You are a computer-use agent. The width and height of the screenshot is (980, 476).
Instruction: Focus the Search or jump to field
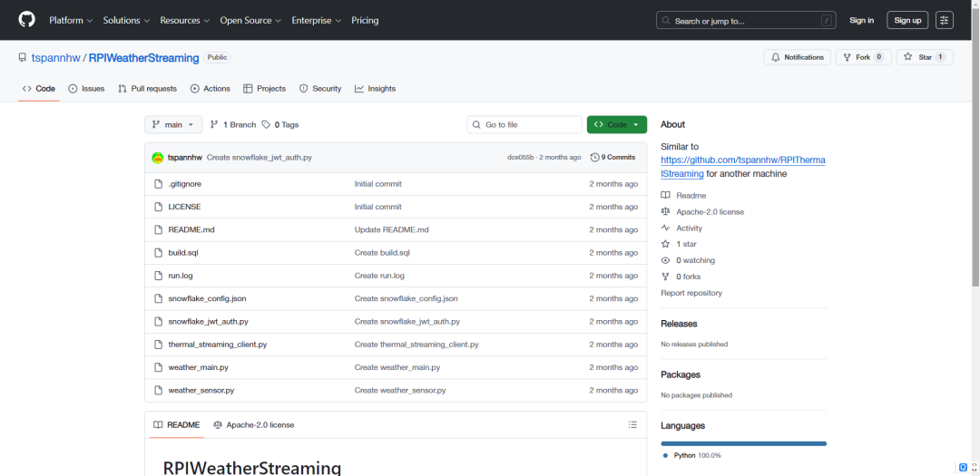tap(746, 20)
